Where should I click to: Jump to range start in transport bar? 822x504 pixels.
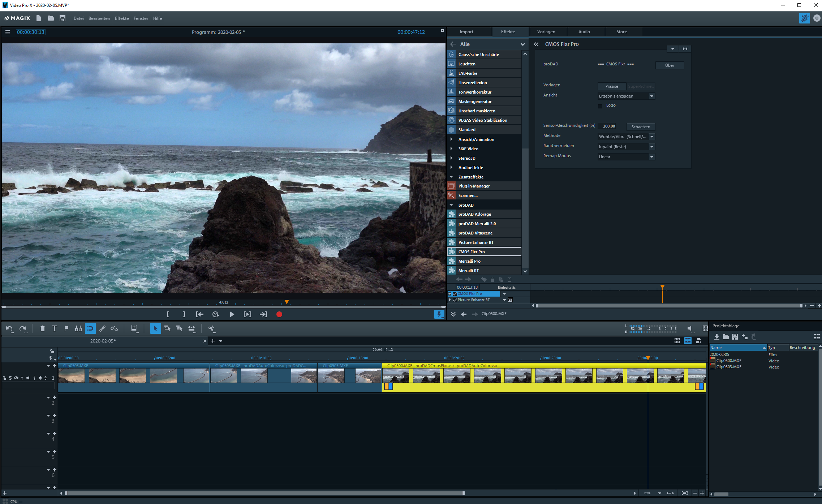point(200,314)
